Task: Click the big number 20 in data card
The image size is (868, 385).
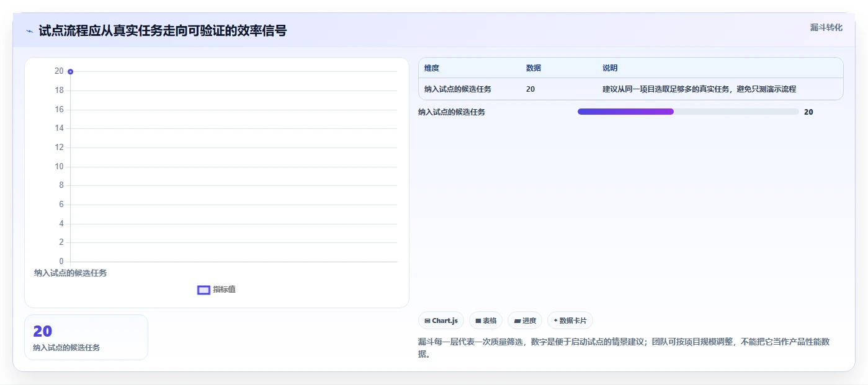Action: [43, 332]
